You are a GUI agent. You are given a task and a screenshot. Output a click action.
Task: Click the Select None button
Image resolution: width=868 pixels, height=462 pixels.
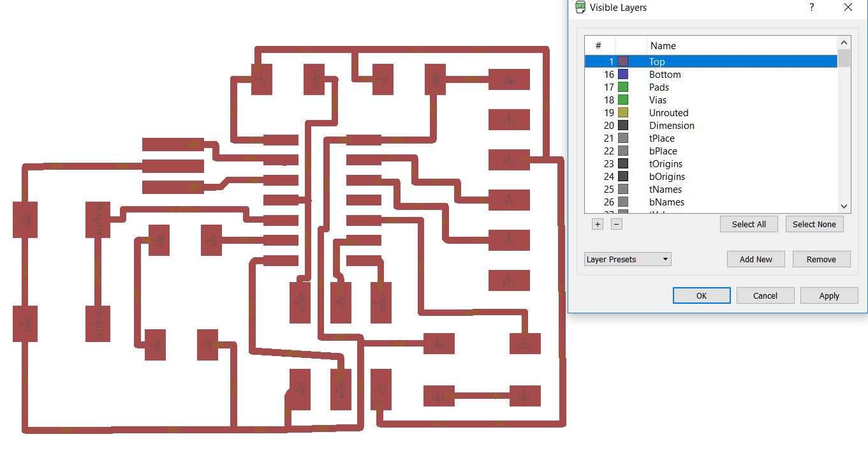pyautogui.click(x=814, y=224)
